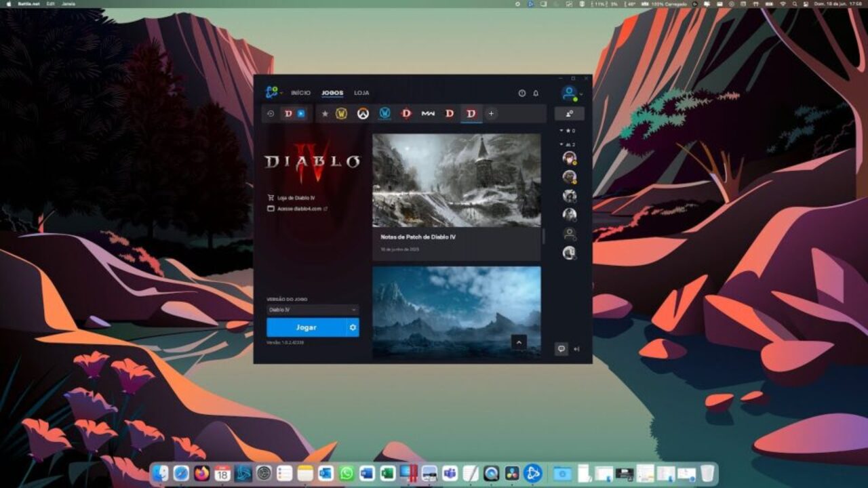Select World of Warcraft game icon

(x=341, y=113)
